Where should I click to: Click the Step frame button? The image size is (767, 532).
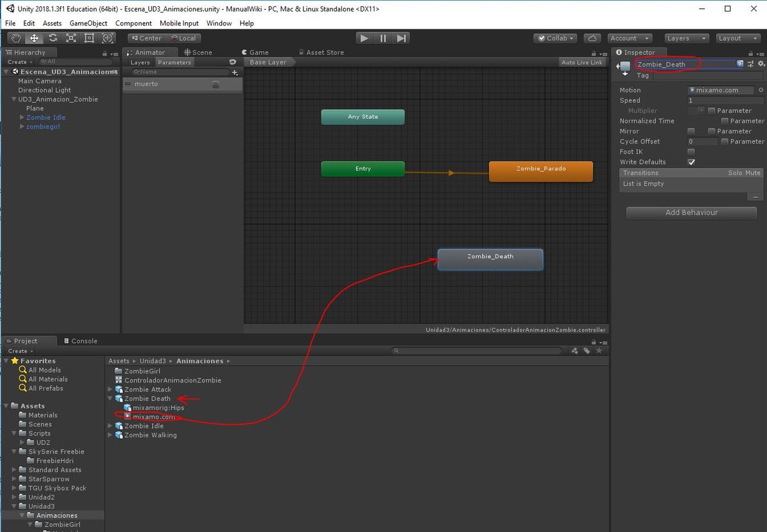click(x=401, y=38)
